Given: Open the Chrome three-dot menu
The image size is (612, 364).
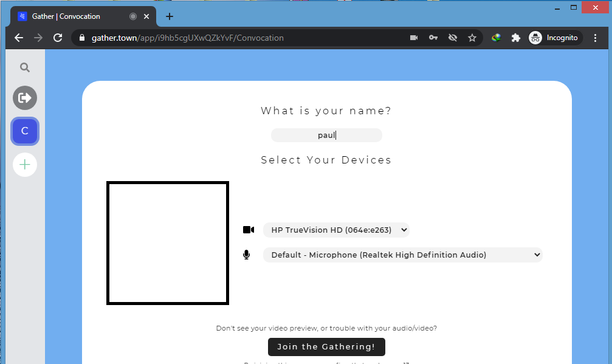Looking at the screenshot, I should tap(595, 38).
